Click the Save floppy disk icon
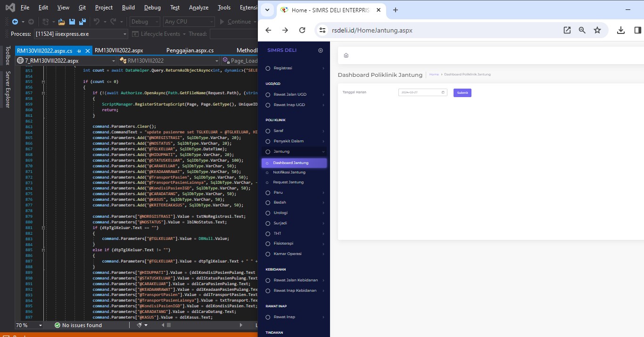Image resolution: width=644 pixels, height=337 pixels. 72,22
